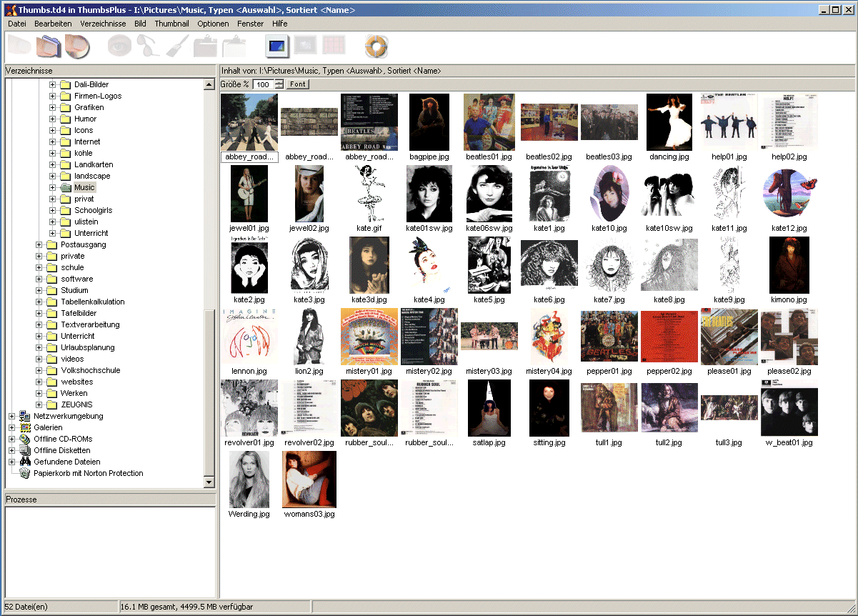Select the bagpipe.jpg thumbnail
The width and height of the screenshot is (858, 616).
click(429, 122)
